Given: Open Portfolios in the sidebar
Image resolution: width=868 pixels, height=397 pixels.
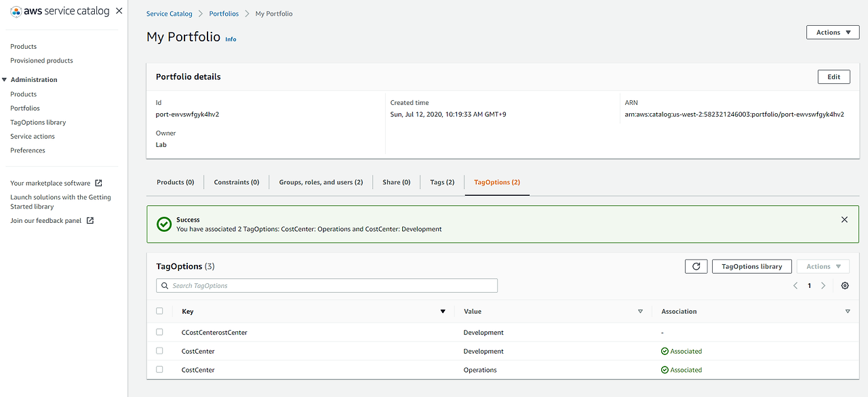Looking at the screenshot, I should coord(25,108).
